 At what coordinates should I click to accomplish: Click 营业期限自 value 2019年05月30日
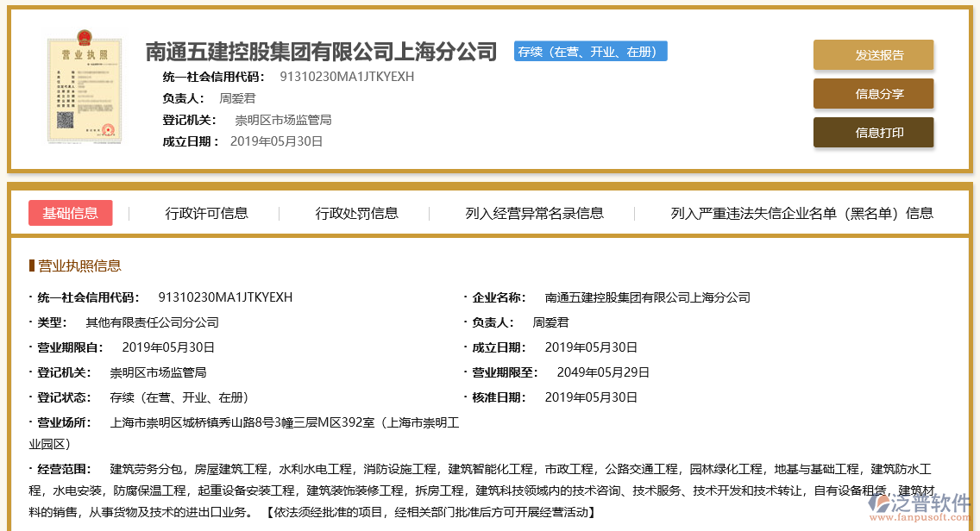168,347
